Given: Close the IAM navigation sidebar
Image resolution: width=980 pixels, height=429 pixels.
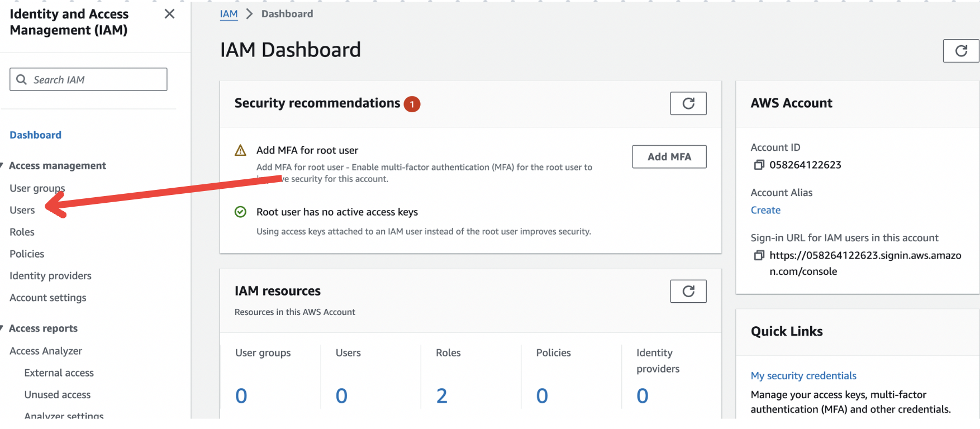Looking at the screenshot, I should coord(169,14).
